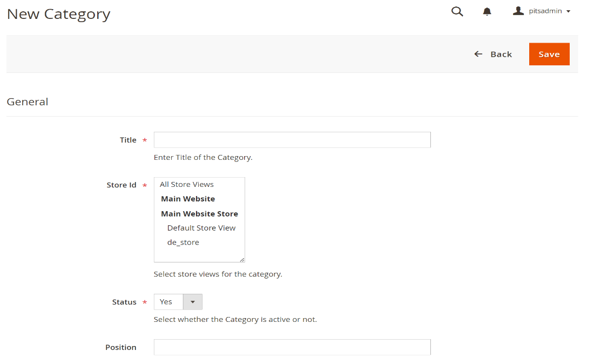Screen dimensions: 594x364
Task: Click the pitsadmin username text
Action: tap(546, 11)
